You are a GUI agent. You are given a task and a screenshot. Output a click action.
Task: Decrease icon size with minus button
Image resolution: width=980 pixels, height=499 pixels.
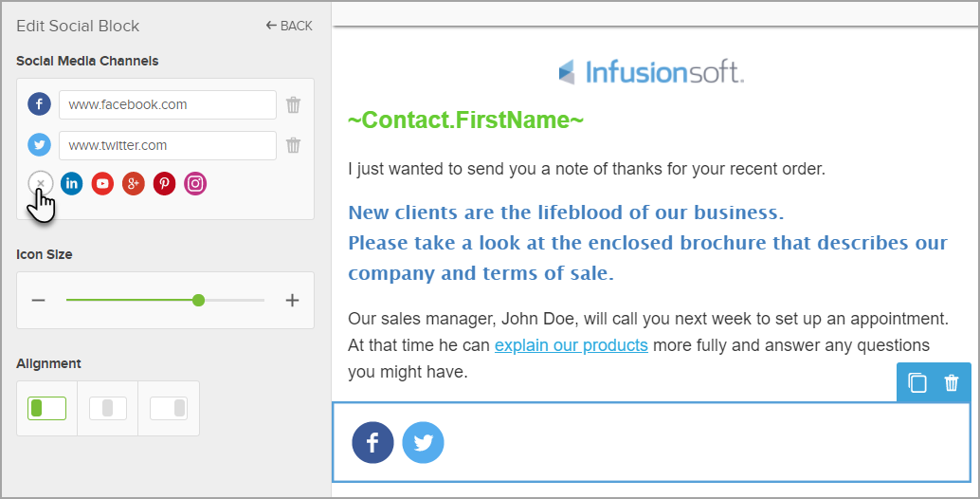coord(39,301)
